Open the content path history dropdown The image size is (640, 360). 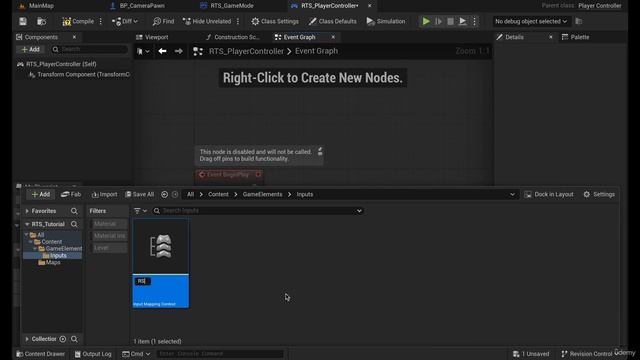coord(512,195)
